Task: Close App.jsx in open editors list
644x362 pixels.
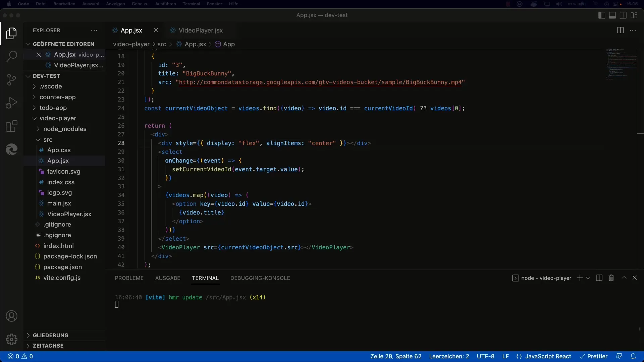Action: tap(39, 55)
